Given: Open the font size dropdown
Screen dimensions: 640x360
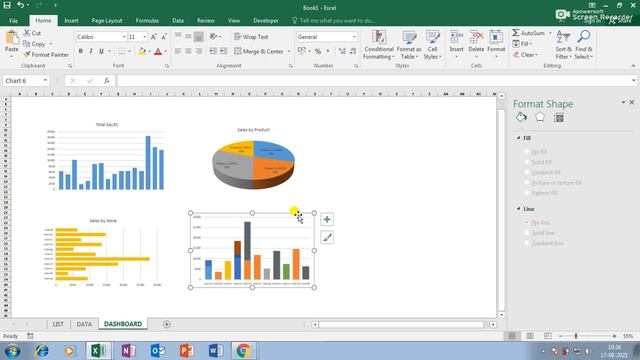Looking at the screenshot, I should [144, 37].
